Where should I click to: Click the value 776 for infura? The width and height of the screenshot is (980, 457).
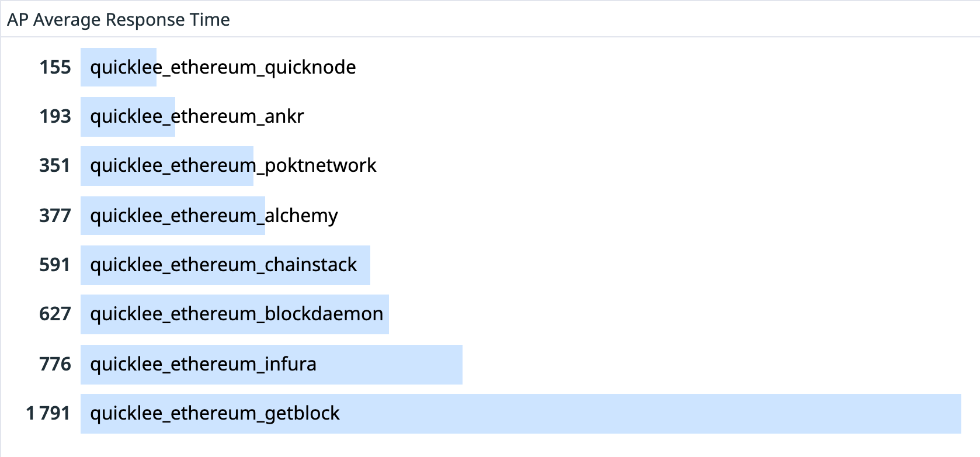(x=55, y=364)
